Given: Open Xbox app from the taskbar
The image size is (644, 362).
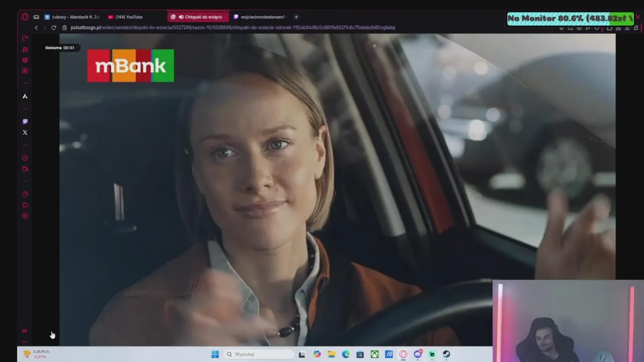Looking at the screenshot, I should 374,354.
